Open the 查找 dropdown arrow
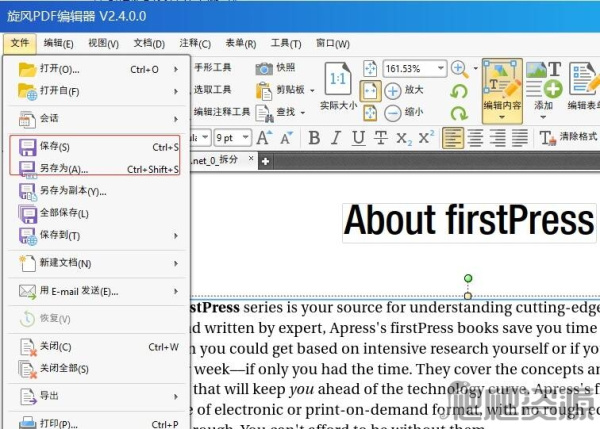This screenshot has width=600, height=429. click(x=303, y=113)
